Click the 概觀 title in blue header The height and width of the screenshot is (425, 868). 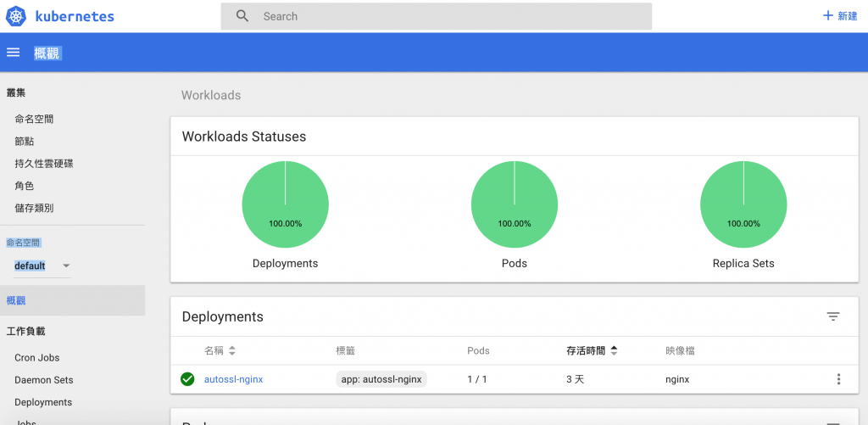[x=47, y=53]
